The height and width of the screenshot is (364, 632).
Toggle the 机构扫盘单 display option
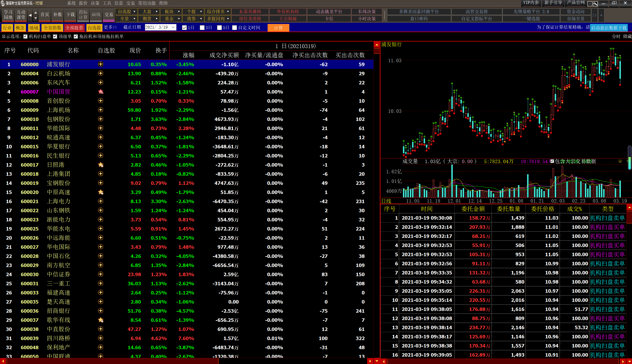(x=25, y=37)
